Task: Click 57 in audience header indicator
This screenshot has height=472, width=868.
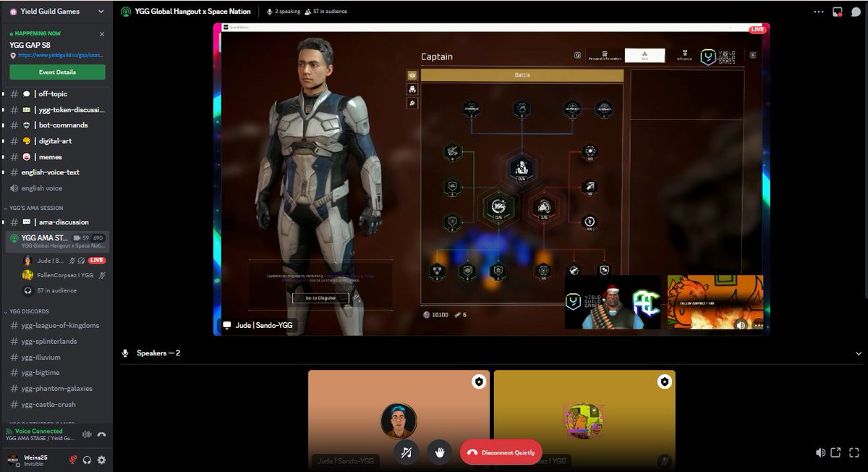Action: tap(325, 12)
